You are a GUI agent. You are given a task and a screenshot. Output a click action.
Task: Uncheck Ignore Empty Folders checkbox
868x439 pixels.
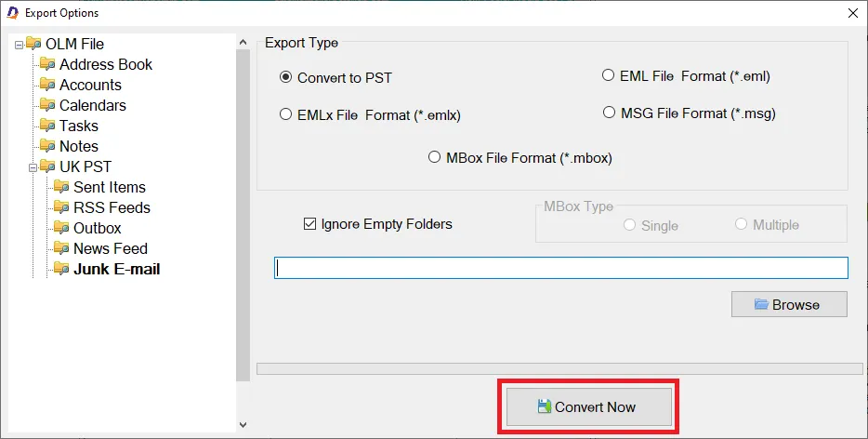[x=310, y=224]
